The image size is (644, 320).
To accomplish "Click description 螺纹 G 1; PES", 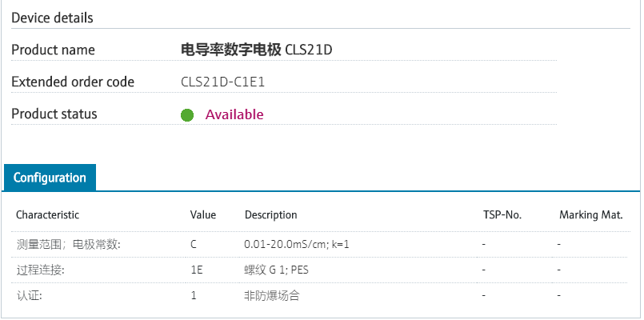I will pos(276,270).
